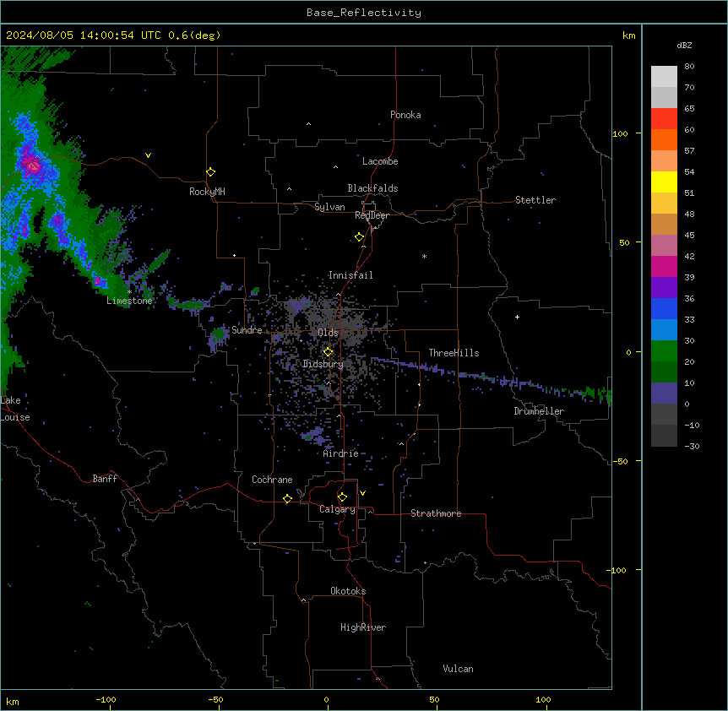Screen dimensions: 728x711
Task: Click the ThreeHills label
Action: (454, 353)
